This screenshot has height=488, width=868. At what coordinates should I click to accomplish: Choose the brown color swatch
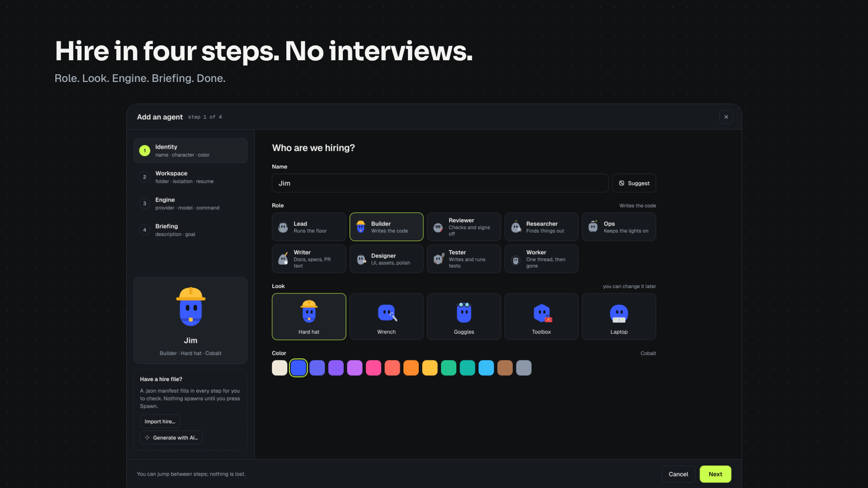505,368
